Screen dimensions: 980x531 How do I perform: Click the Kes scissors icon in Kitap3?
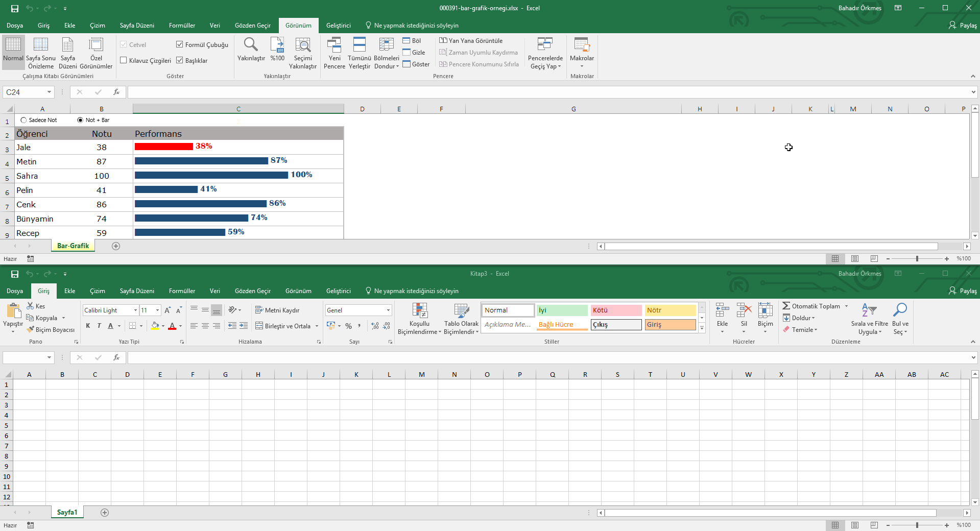click(31, 306)
